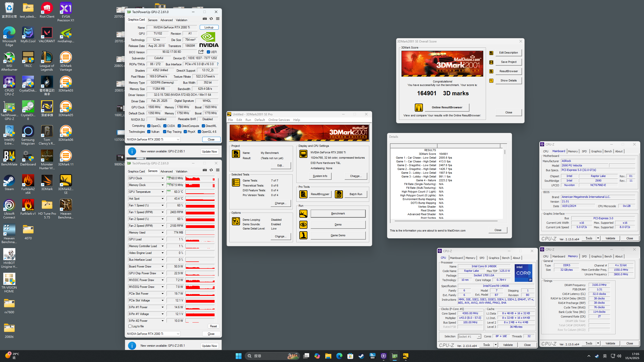Open File Explorer from the taskbar
This screenshot has width=644, height=362.
pos(328,356)
